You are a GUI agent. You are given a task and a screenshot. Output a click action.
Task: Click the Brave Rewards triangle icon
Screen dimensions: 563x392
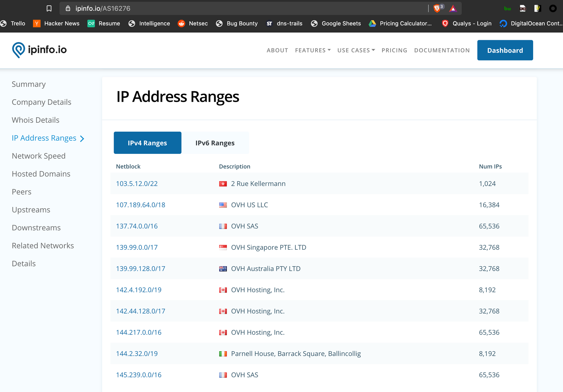[x=453, y=8]
